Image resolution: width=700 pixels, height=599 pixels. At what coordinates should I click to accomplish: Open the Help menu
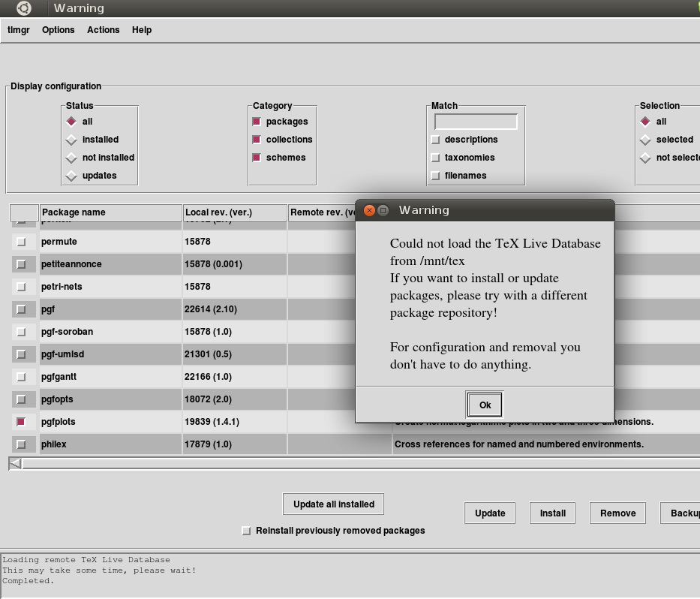pos(142,30)
